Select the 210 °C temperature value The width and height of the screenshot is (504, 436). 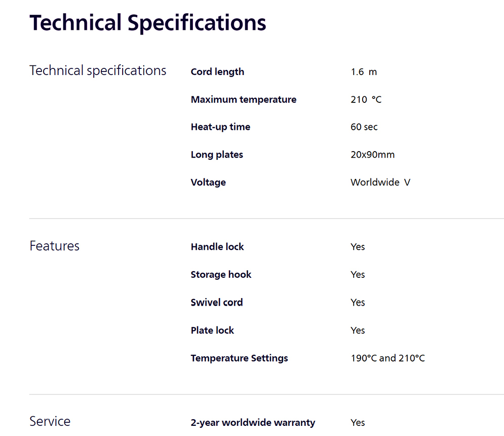pyautogui.click(x=366, y=99)
